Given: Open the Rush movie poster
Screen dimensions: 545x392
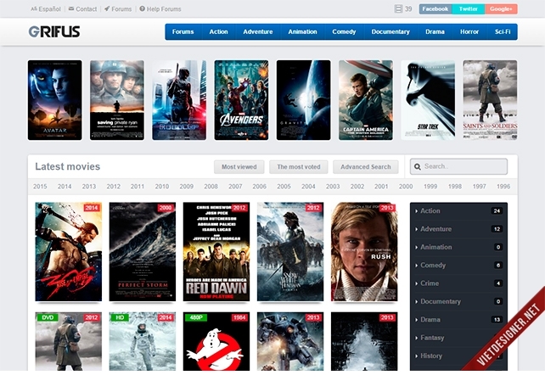Looking at the screenshot, I should (364, 252).
